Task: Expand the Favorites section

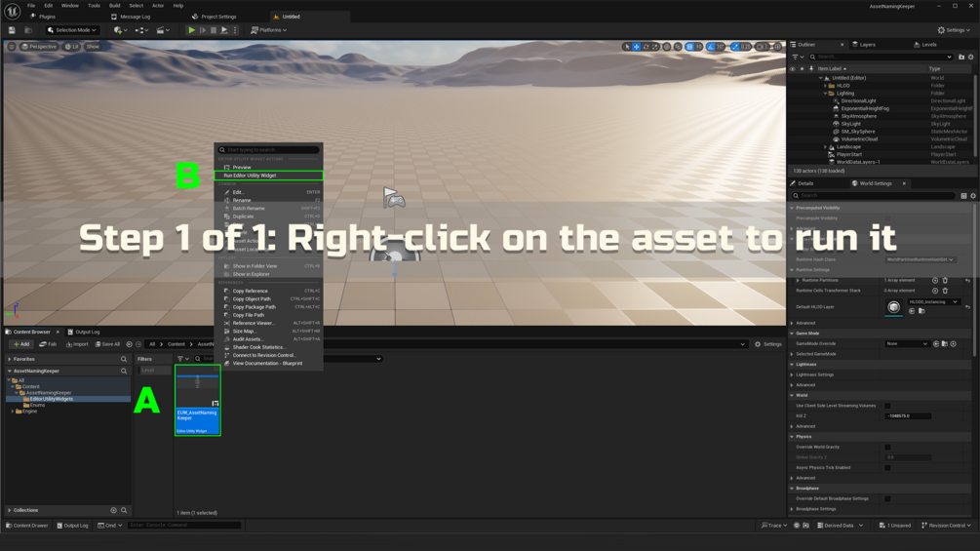Action: pyautogui.click(x=10, y=359)
